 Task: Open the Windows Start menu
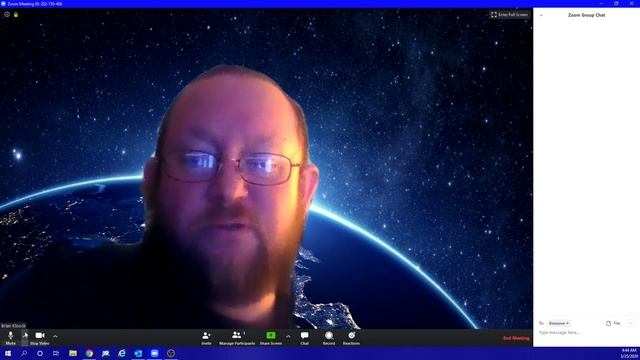tap(8, 353)
